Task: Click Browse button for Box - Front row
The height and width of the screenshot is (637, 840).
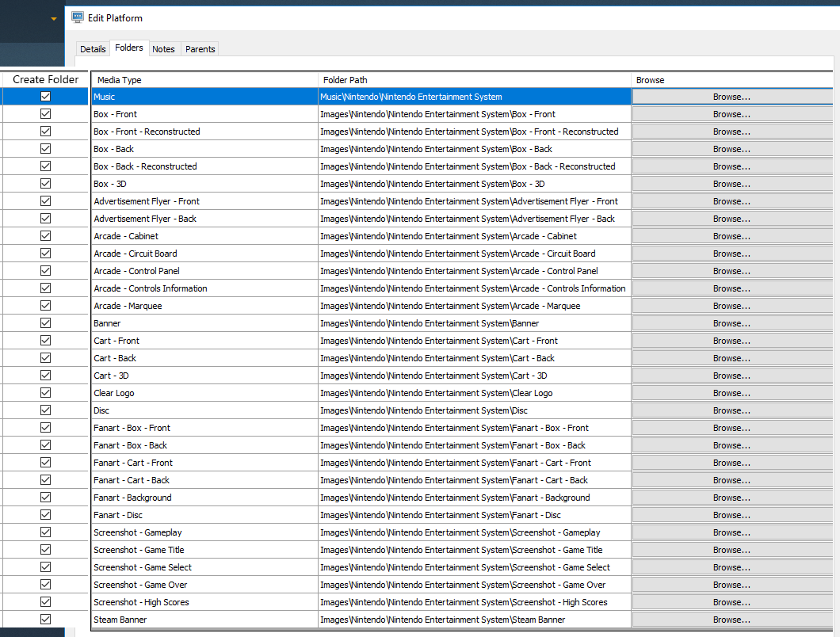Action: (x=731, y=114)
